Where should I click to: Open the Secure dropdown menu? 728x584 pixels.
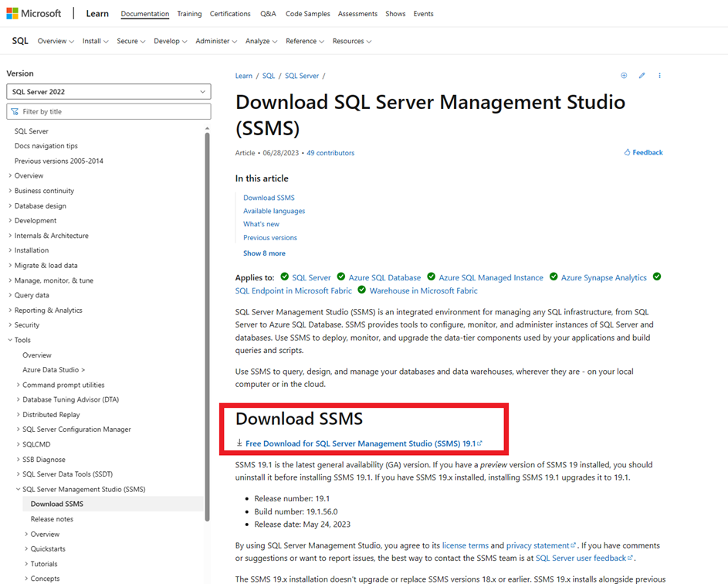131,41
